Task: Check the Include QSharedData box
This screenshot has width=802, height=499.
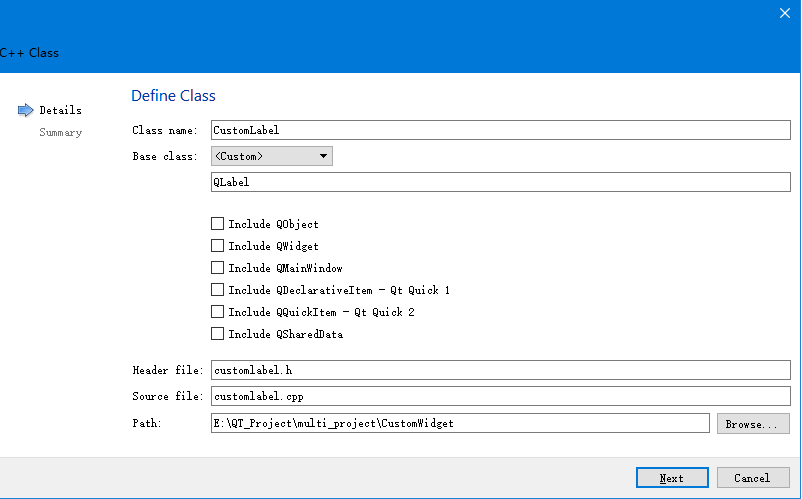Action: point(218,334)
